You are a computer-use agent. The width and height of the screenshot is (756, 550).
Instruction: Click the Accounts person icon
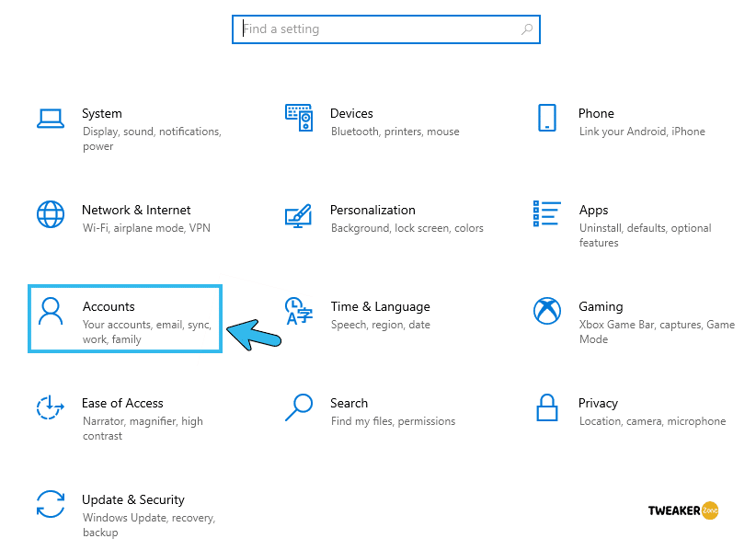point(51,311)
